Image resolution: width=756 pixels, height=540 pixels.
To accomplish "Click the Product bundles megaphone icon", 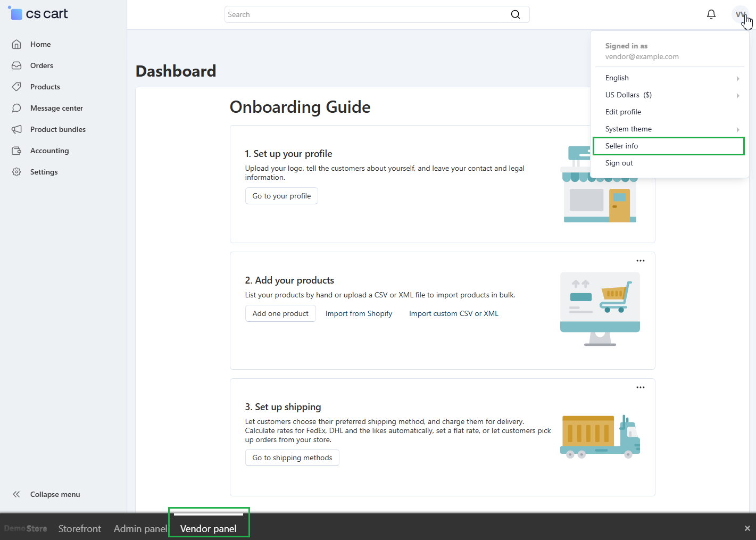I will click(x=16, y=129).
